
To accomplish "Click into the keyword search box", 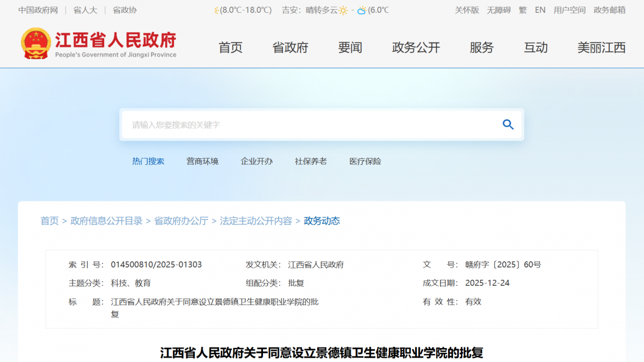I will point(311,125).
